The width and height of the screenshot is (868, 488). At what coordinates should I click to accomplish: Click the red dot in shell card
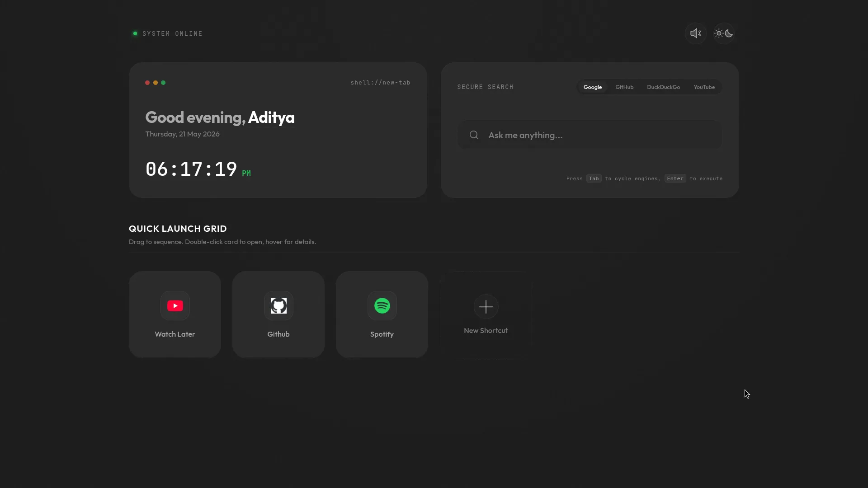click(x=147, y=83)
